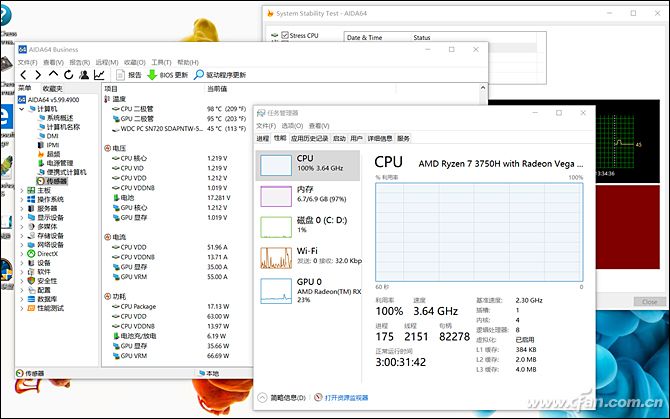
Task: Click the forward navigation arrow in AIDA64
Action: (37, 75)
